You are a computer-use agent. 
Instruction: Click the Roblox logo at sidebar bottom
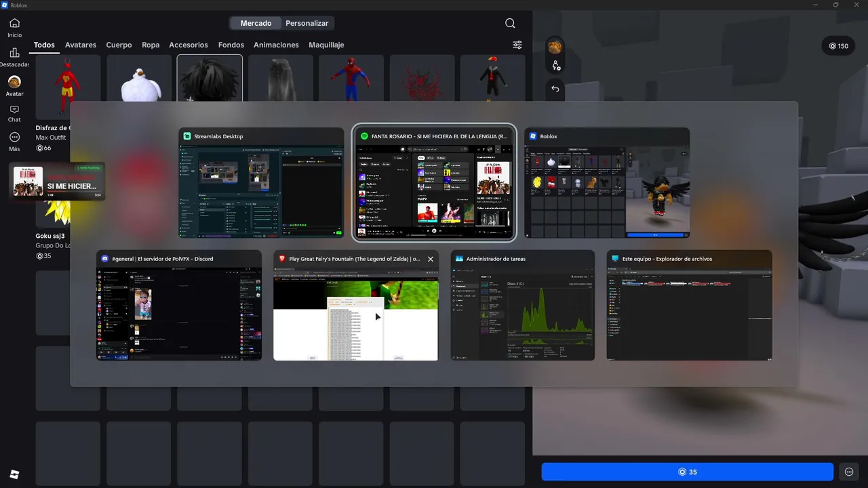[x=14, y=474]
